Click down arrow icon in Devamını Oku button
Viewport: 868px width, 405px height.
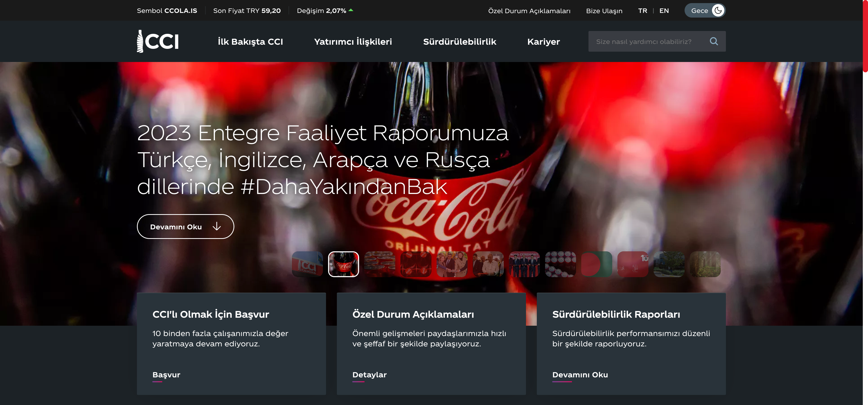pos(217,227)
